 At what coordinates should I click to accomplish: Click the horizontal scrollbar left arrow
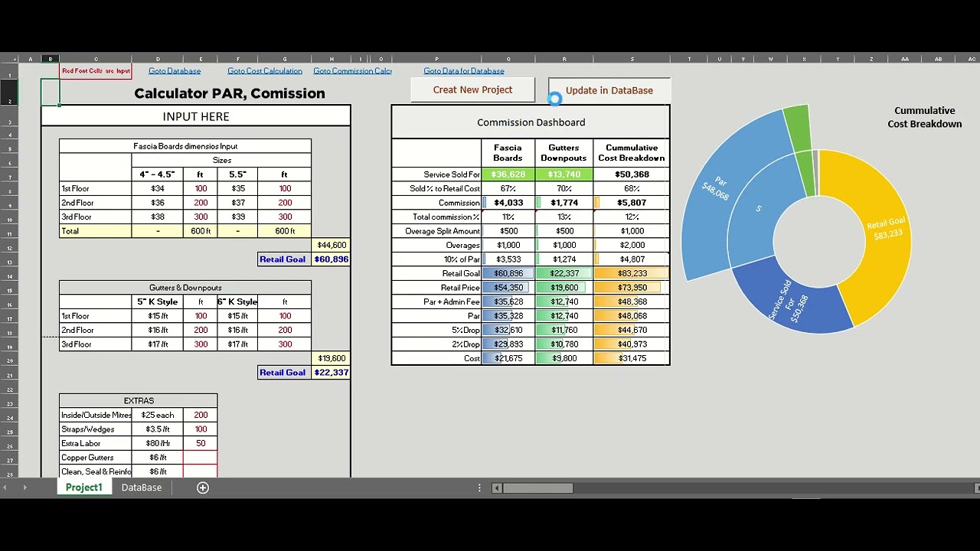point(497,488)
